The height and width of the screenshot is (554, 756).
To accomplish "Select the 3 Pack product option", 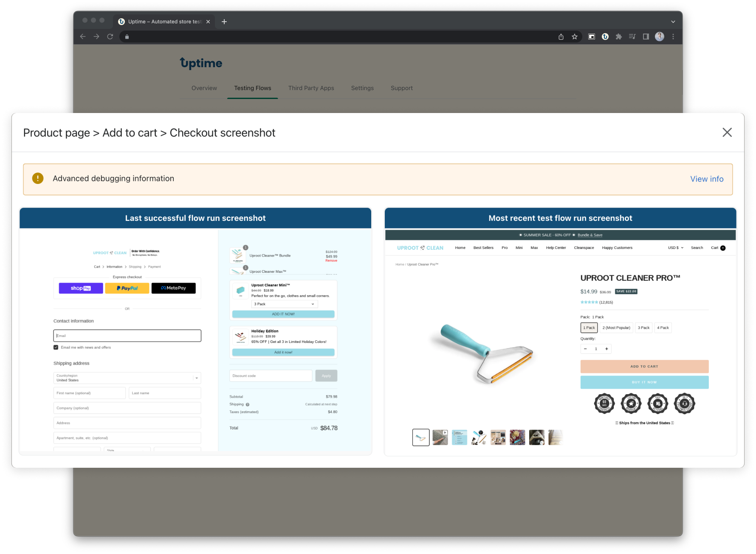I will (643, 328).
